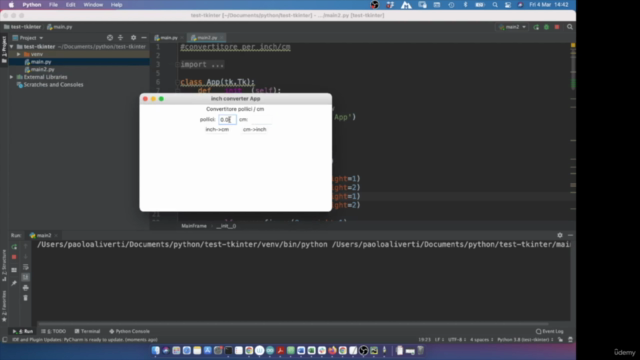
Task: Print the Run console output
Action: click(x=26, y=288)
